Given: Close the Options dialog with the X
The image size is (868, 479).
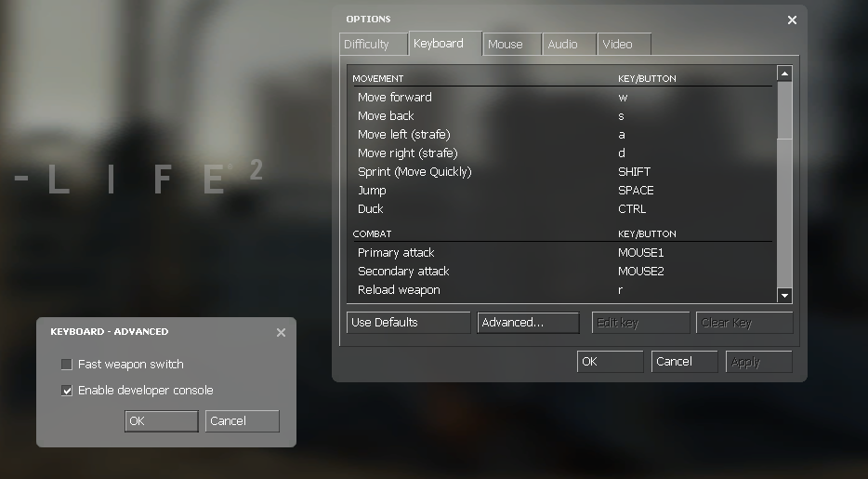Looking at the screenshot, I should (x=792, y=20).
